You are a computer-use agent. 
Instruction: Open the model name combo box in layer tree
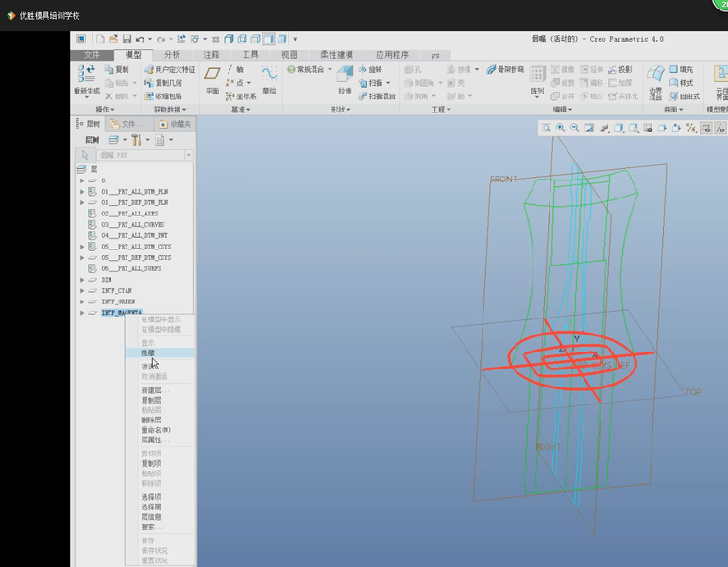(x=188, y=155)
